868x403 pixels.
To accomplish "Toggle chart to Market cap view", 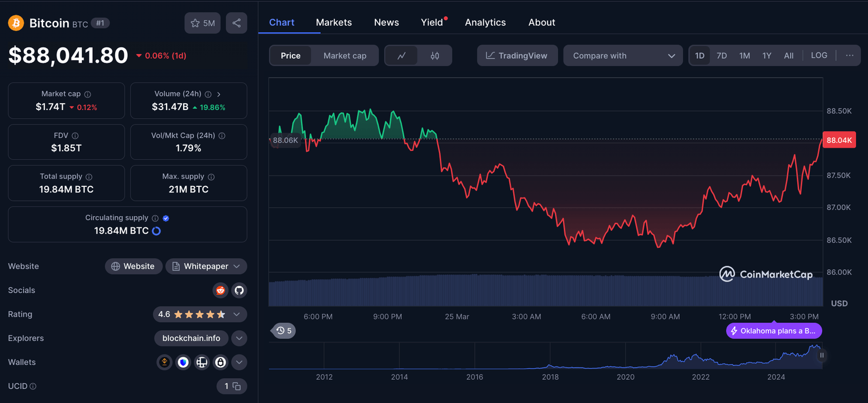I will point(345,56).
